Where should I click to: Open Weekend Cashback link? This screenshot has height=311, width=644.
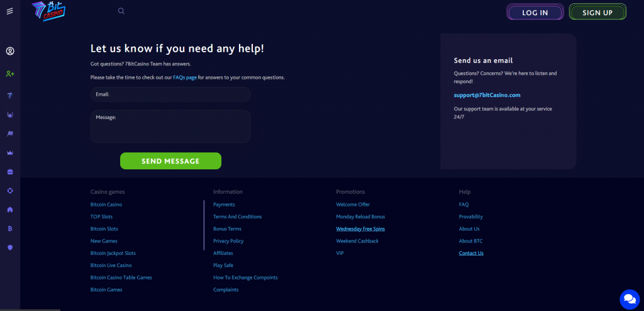[357, 241]
